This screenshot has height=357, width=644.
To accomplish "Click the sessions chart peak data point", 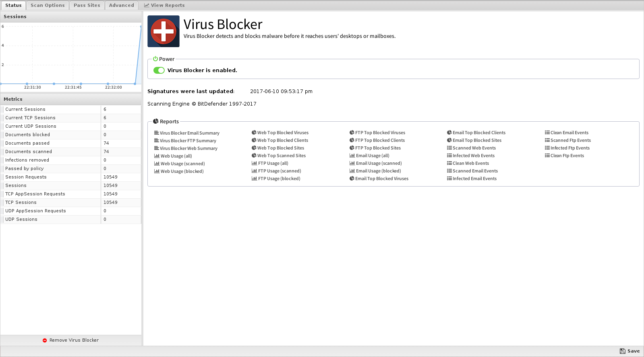I will coord(141,27).
